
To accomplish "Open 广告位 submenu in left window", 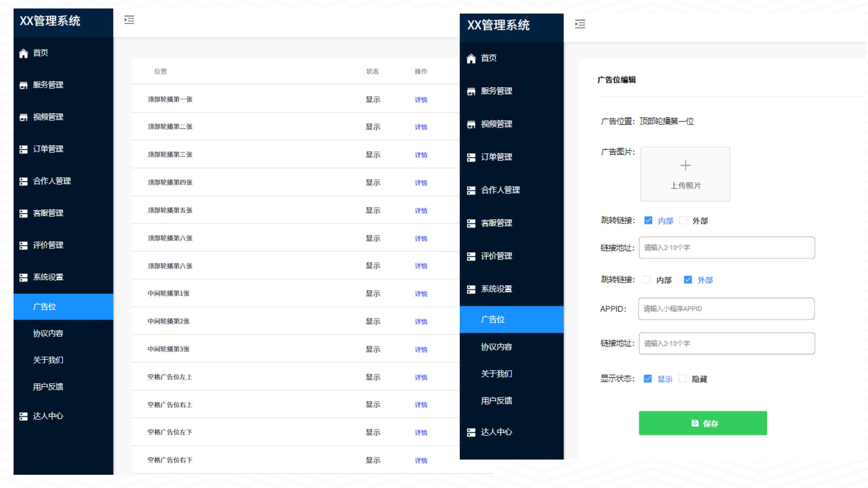I will (x=63, y=307).
